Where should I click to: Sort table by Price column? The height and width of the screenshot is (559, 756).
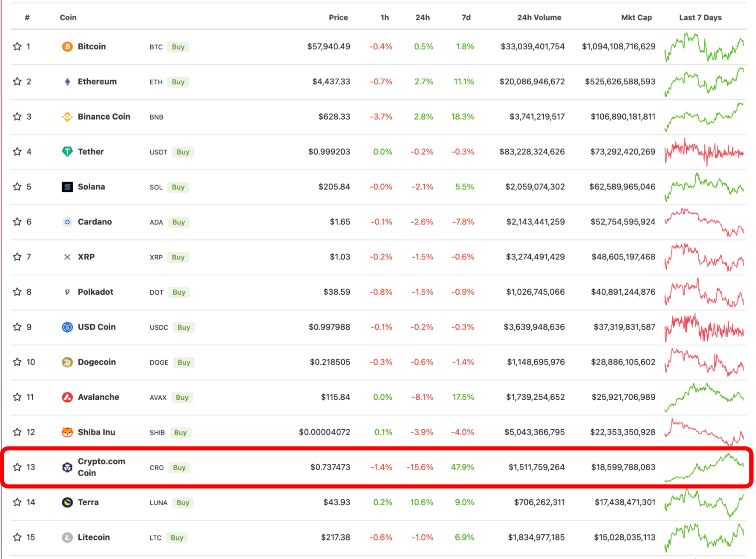tap(338, 18)
